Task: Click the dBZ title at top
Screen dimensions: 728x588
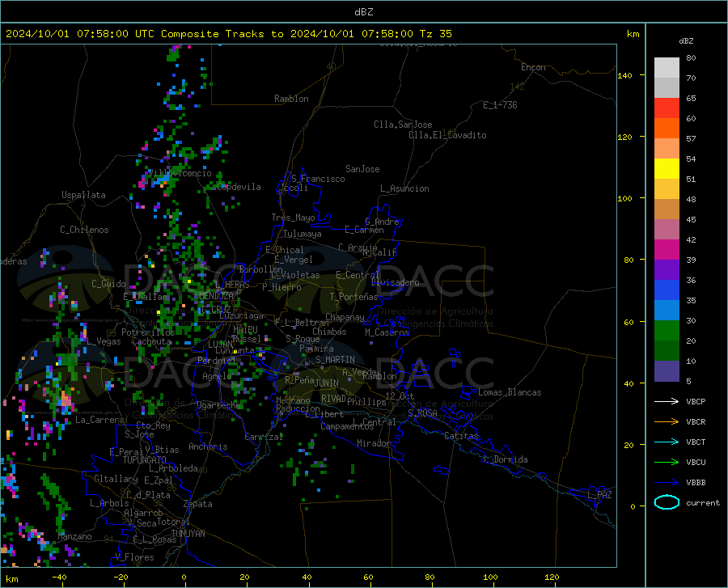Action: point(363,12)
